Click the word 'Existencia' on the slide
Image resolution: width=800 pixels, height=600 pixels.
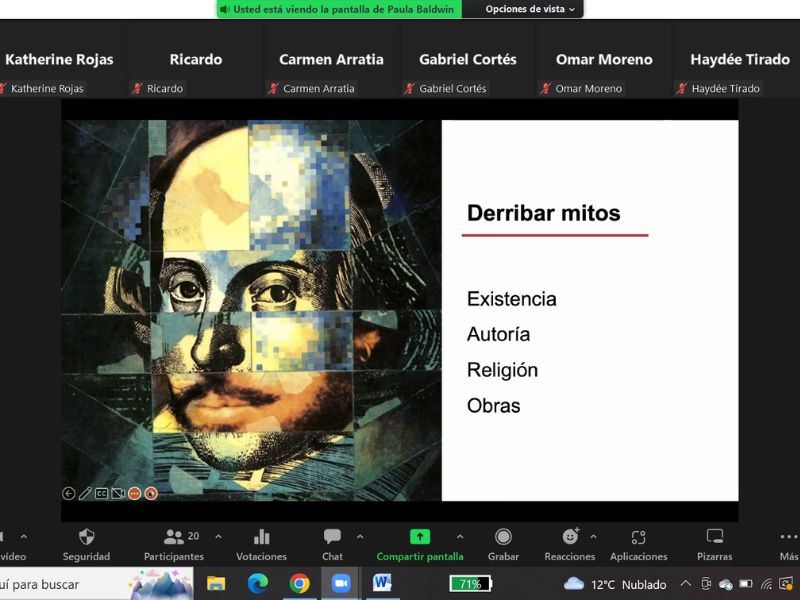(x=512, y=299)
